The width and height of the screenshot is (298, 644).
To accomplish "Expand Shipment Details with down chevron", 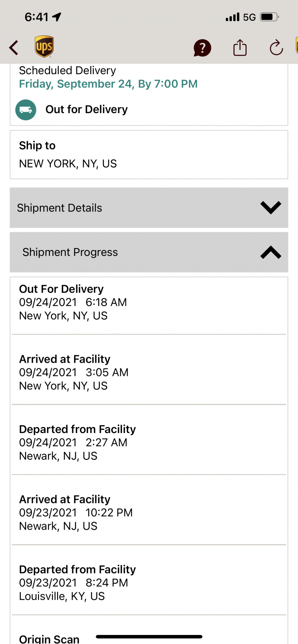I will [271, 208].
